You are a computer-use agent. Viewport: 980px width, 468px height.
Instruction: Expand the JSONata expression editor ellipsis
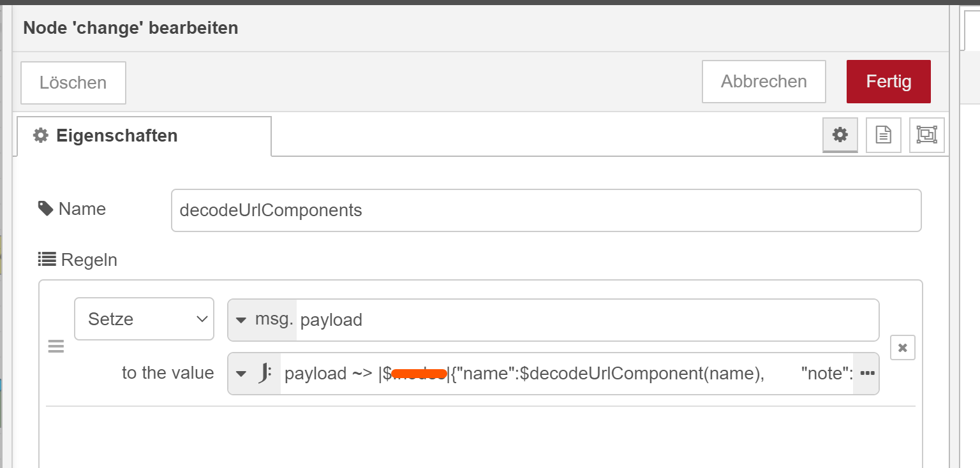pos(867,374)
